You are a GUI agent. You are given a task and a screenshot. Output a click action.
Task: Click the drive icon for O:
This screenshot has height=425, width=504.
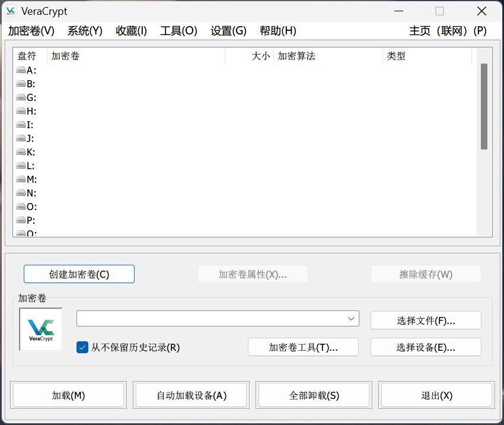point(21,207)
